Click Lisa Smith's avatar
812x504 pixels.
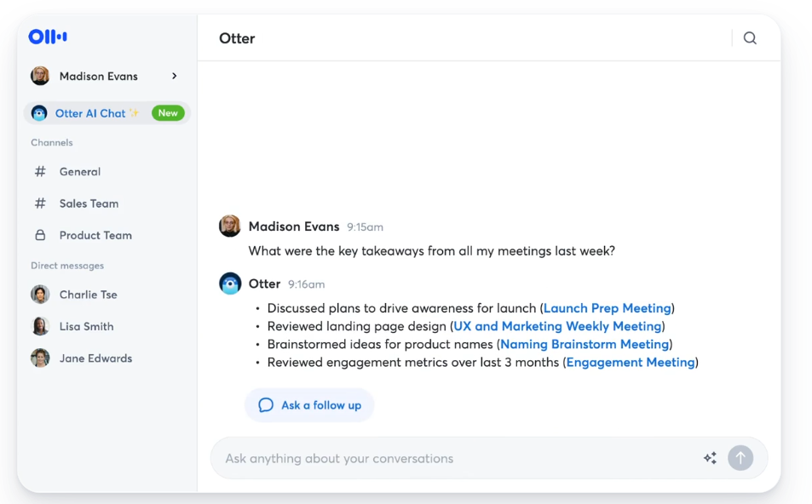tap(40, 327)
